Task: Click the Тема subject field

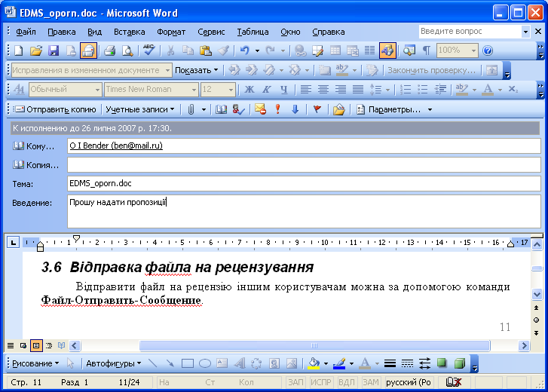Action: (x=304, y=183)
